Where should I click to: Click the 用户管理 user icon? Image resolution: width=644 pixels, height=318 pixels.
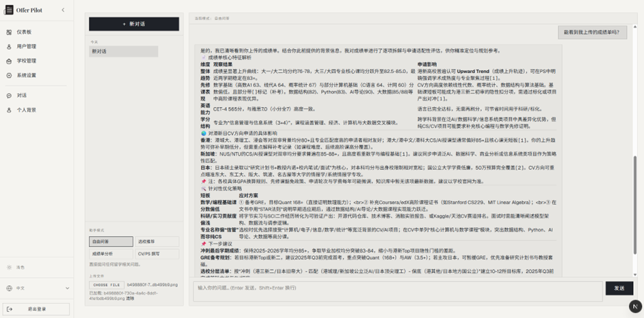pos(9,46)
